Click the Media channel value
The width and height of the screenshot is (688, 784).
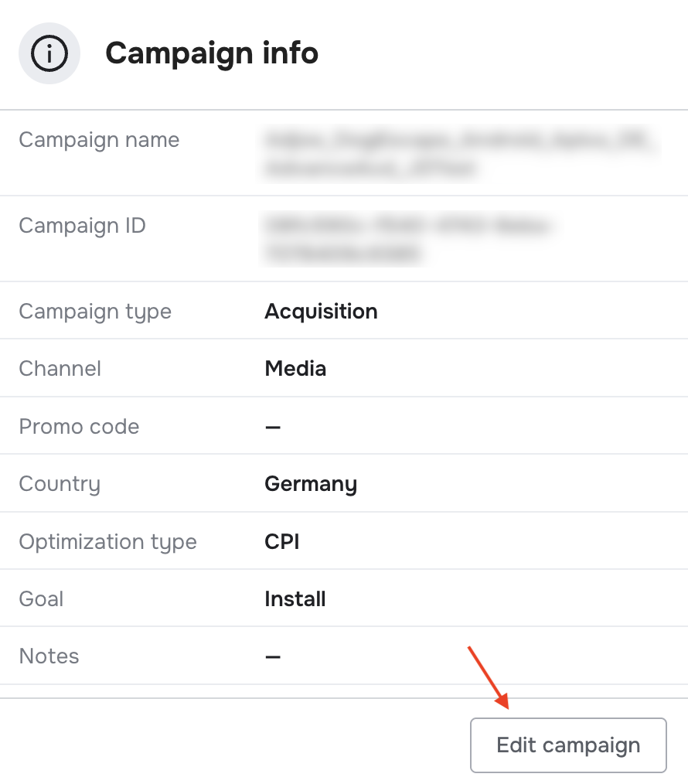(295, 369)
